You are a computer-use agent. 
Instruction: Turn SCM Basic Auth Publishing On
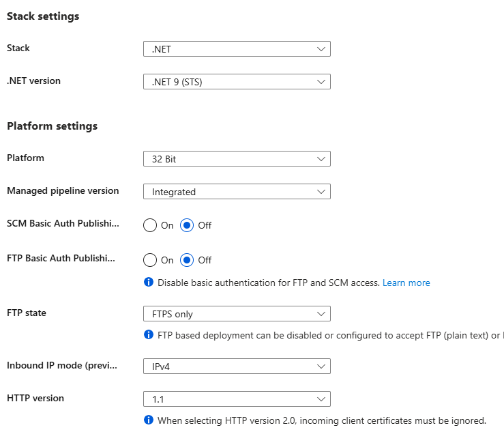tap(150, 225)
